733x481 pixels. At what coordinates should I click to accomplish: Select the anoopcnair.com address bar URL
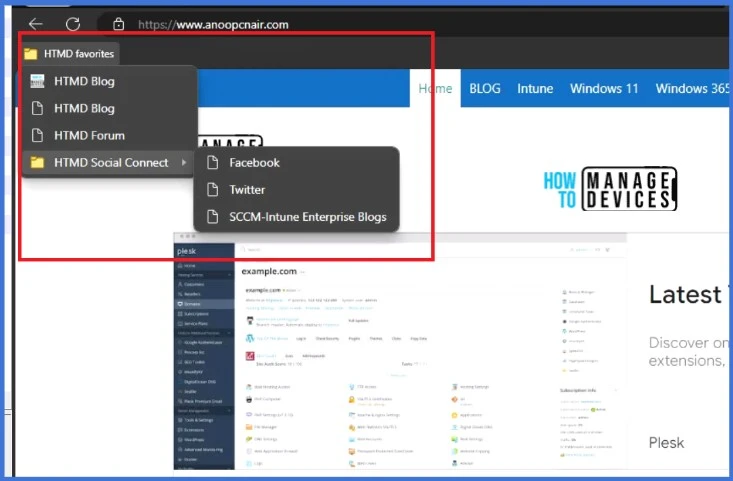click(x=213, y=24)
